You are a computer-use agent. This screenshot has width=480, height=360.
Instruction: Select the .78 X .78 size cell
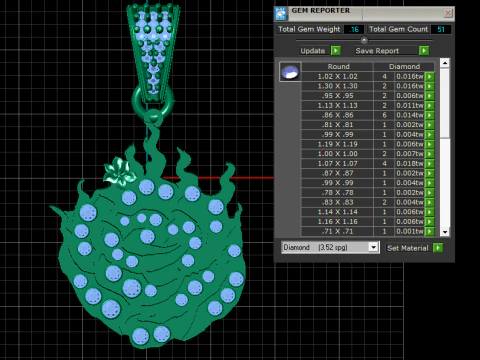337,192
